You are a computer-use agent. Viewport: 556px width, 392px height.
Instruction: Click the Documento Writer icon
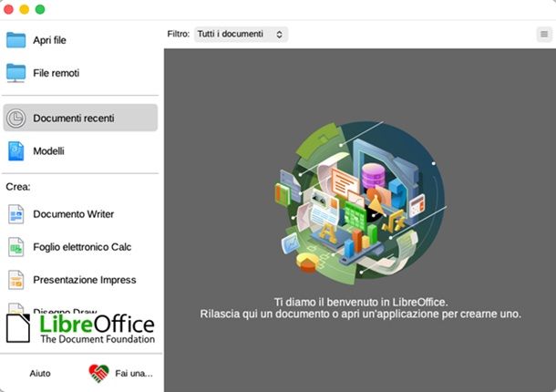click(x=16, y=214)
